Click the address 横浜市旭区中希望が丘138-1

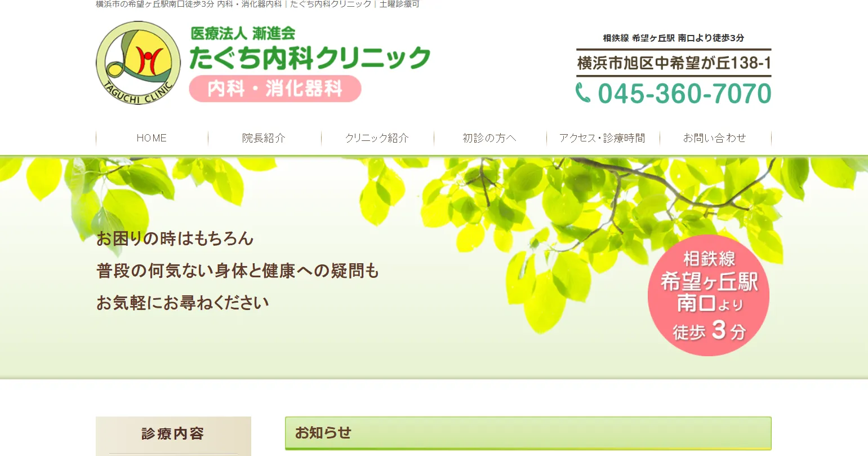[674, 63]
